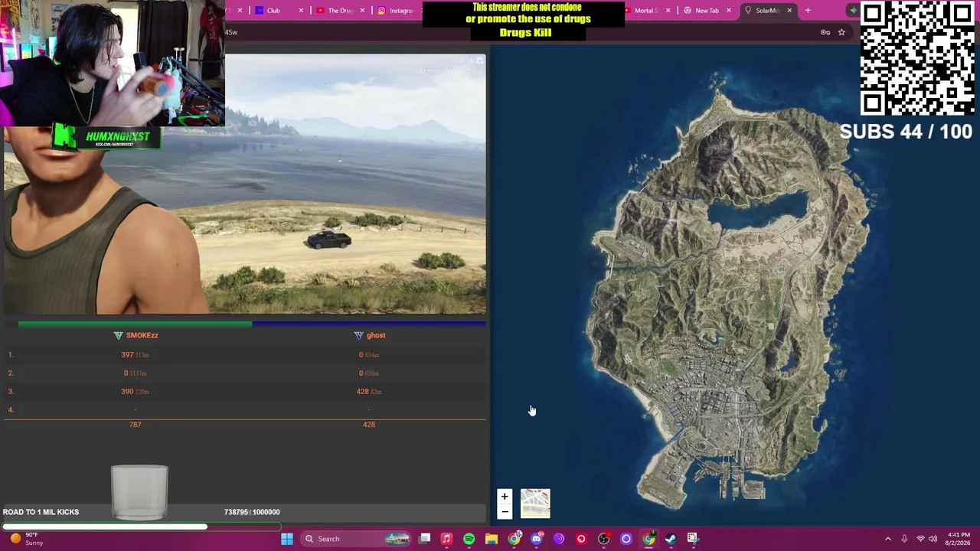Click the Gemini sparkle icon in tab bar

853,11
